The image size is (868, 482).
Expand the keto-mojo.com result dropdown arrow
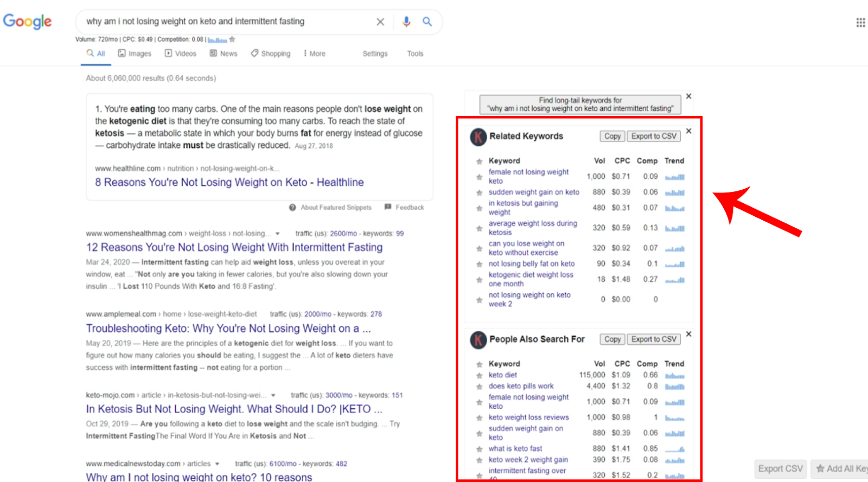(273, 395)
